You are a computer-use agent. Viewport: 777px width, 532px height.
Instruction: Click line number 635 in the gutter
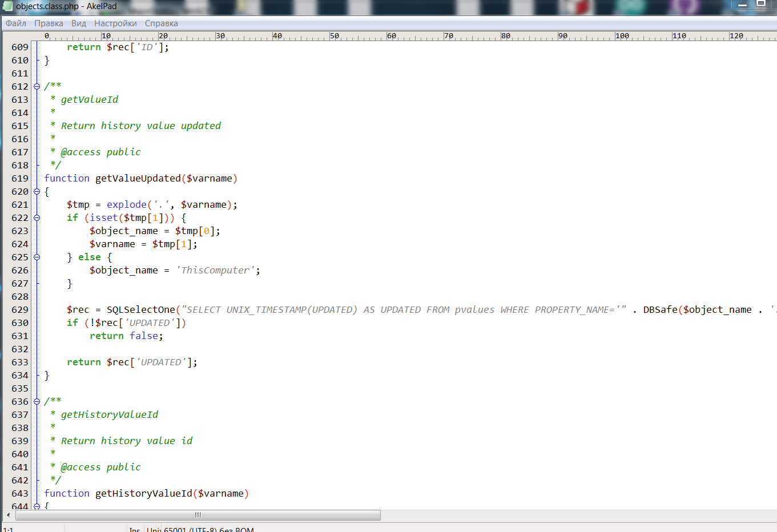(x=20, y=388)
